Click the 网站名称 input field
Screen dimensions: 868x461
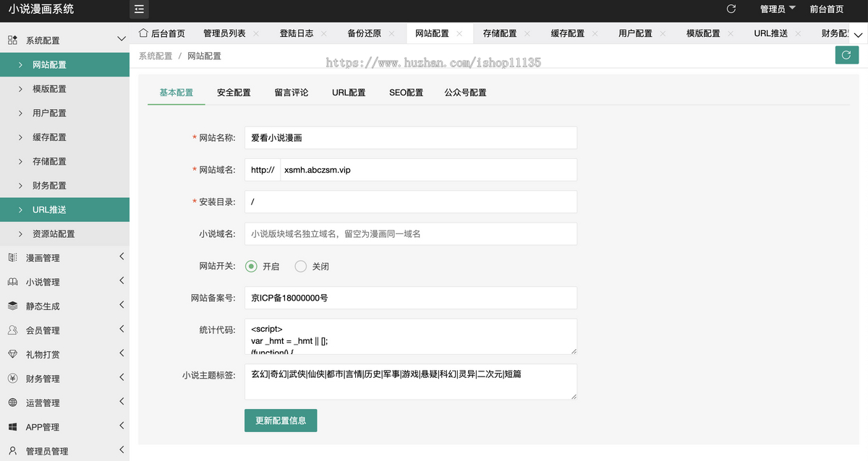pyautogui.click(x=411, y=137)
